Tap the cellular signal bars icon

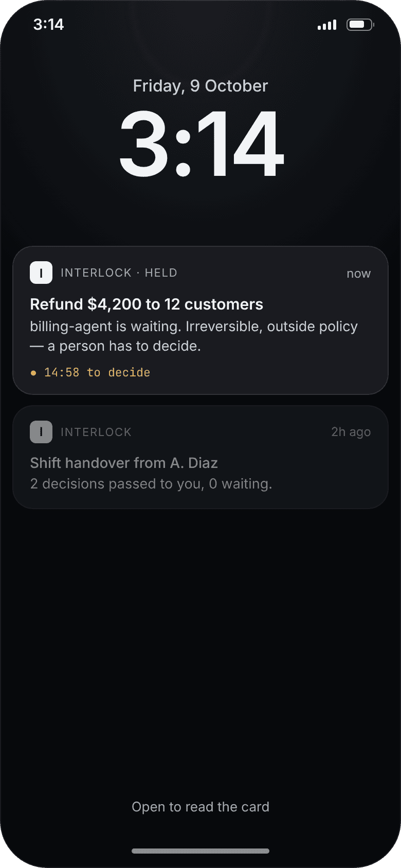click(x=327, y=25)
